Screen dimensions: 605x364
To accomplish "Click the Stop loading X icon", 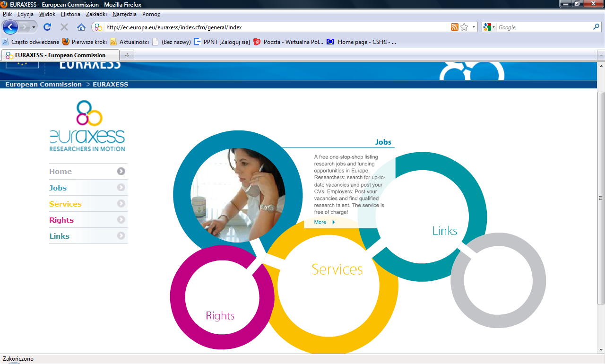I will tap(64, 27).
